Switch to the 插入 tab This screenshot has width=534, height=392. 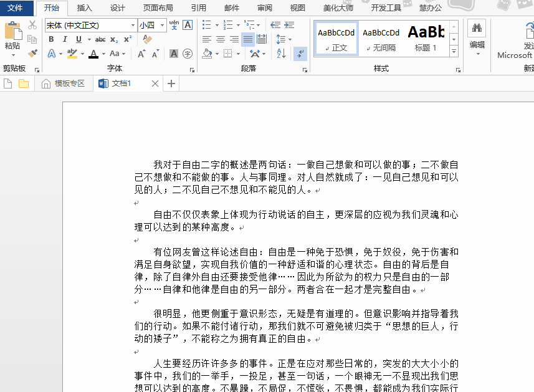point(85,8)
